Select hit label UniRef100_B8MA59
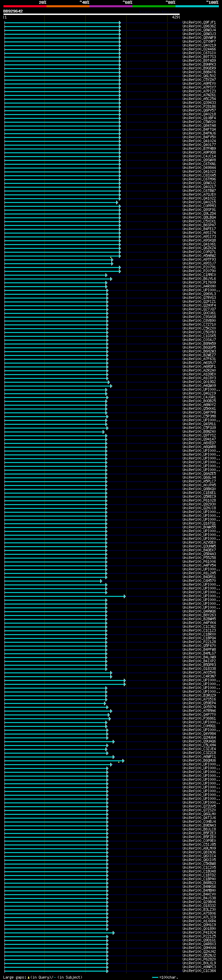Image resolution: width=222 pixels, height=980 pixels. [199, 343]
